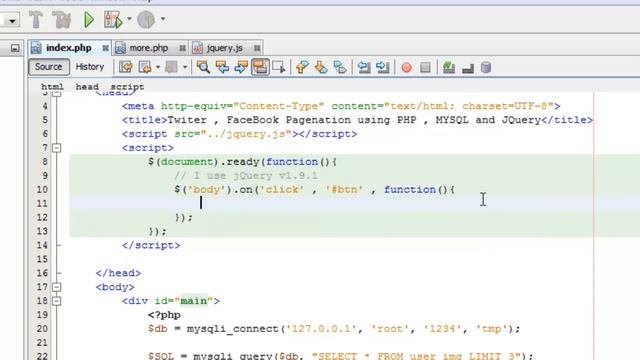The image size is (640, 360).
Task: Select the script breadcrumb
Action: point(127,87)
